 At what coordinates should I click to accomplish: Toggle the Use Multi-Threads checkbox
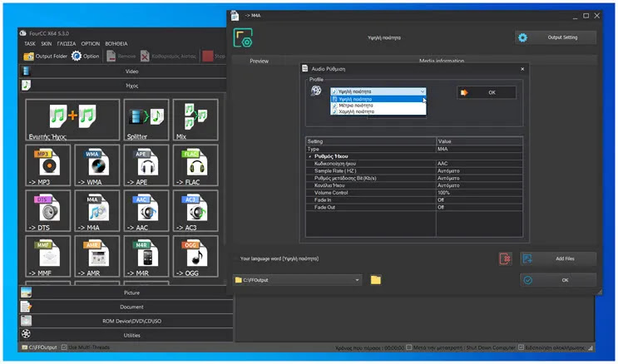pyautogui.click(x=64, y=347)
